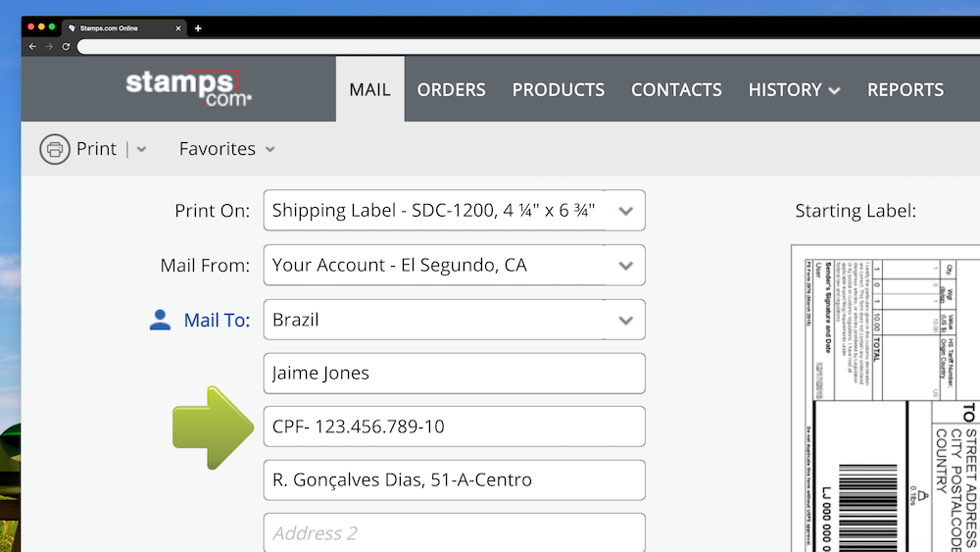This screenshot has height=552, width=980.
Task: Open a new browser tab with plus icon
Action: tap(198, 28)
